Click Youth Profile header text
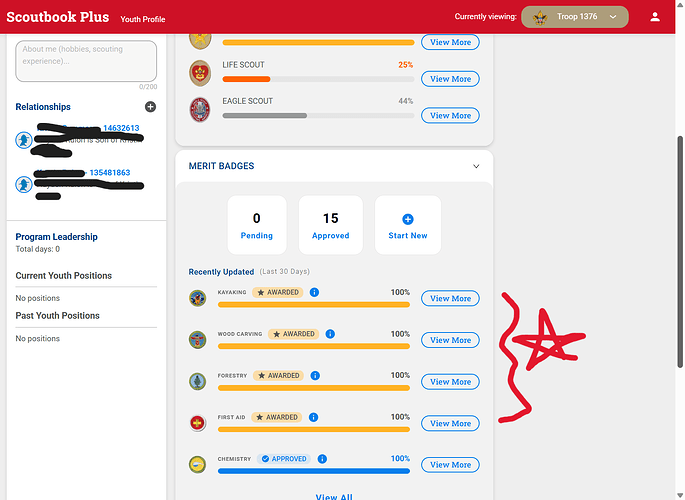The height and width of the screenshot is (500, 685). (143, 19)
